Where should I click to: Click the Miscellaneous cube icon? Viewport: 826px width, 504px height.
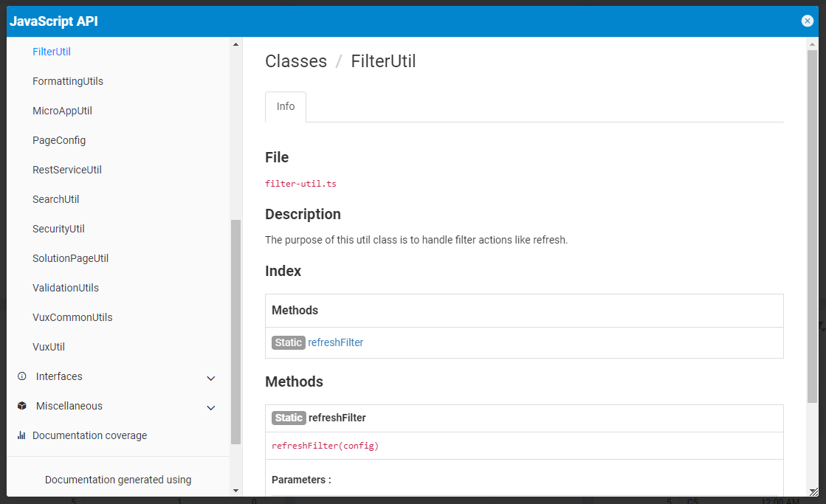(x=21, y=406)
